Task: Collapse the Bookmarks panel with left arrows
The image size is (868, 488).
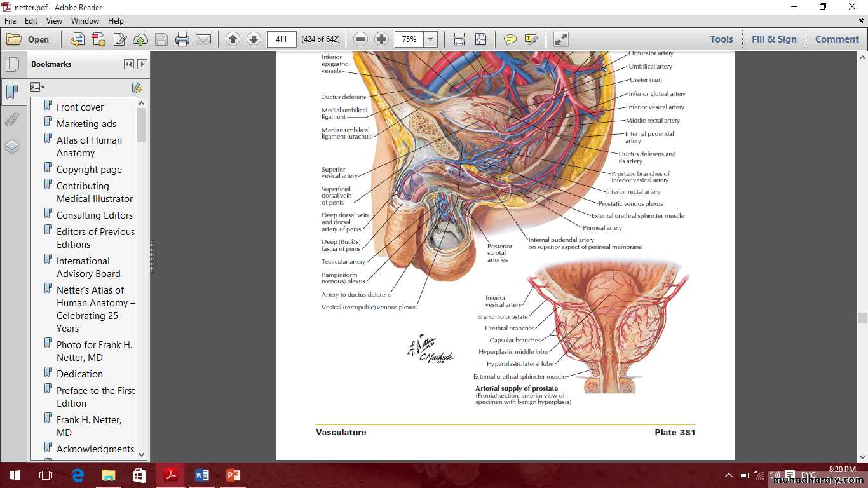Action: (x=129, y=64)
